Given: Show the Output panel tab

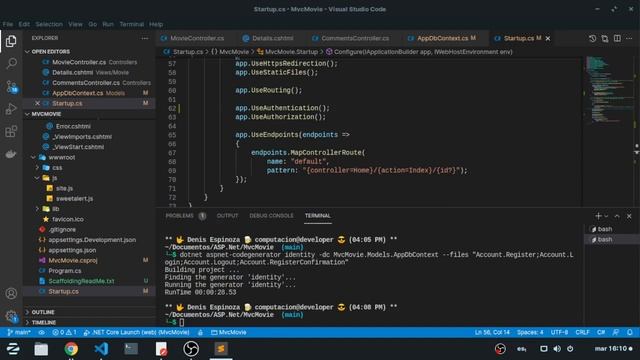Looking at the screenshot, I should [227, 216].
